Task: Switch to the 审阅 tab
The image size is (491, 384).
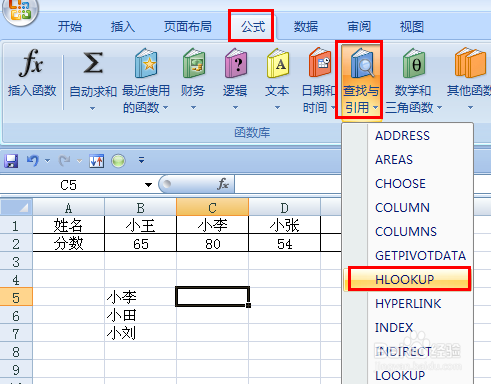Action: click(x=359, y=27)
